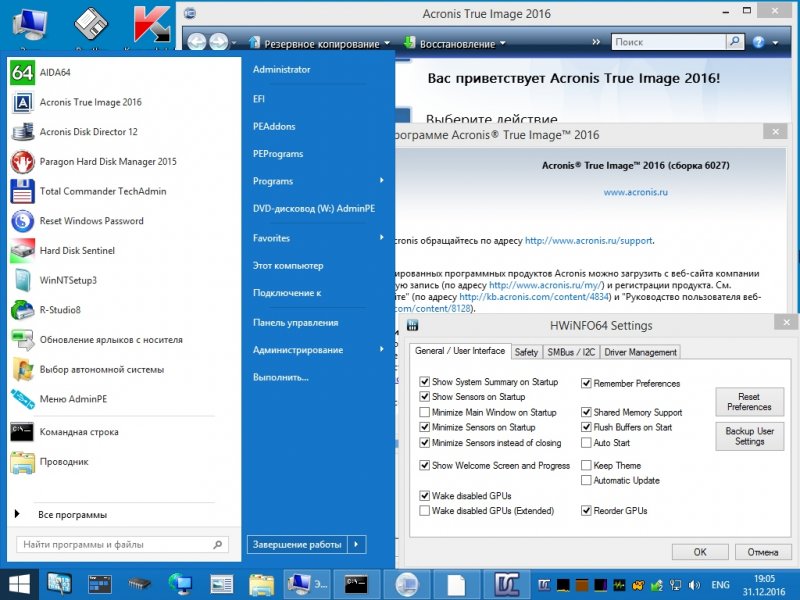Open Total Commander TechAdmin icon
The height and width of the screenshot is (600, 800).
pyautogui.click(x=22, y=191)
